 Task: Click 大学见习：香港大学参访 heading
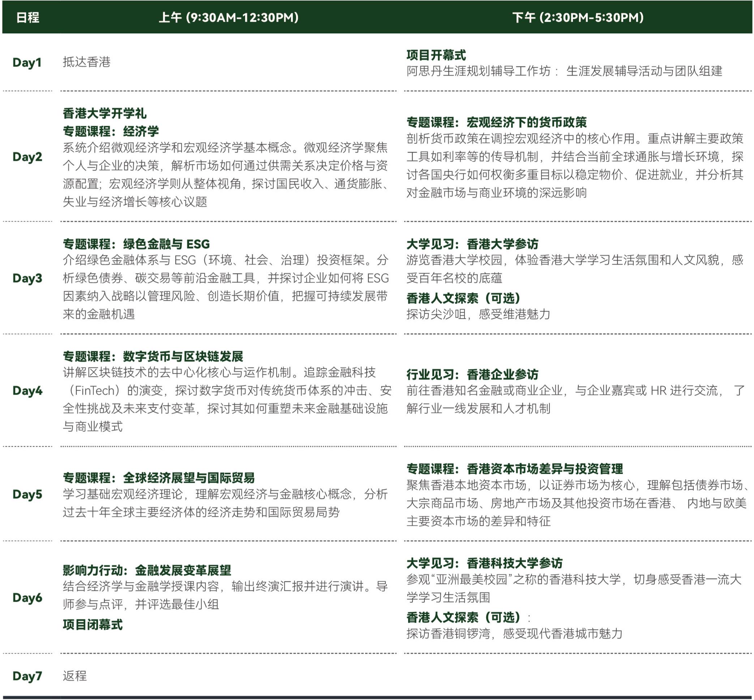coord(472,244)
